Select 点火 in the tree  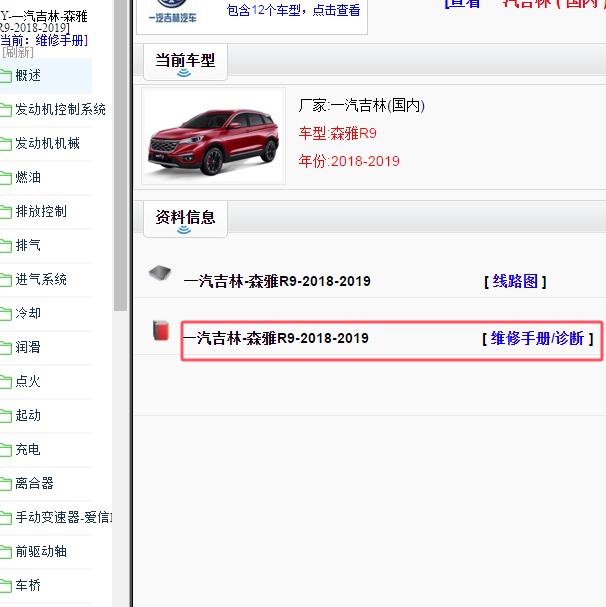(28, 382)
